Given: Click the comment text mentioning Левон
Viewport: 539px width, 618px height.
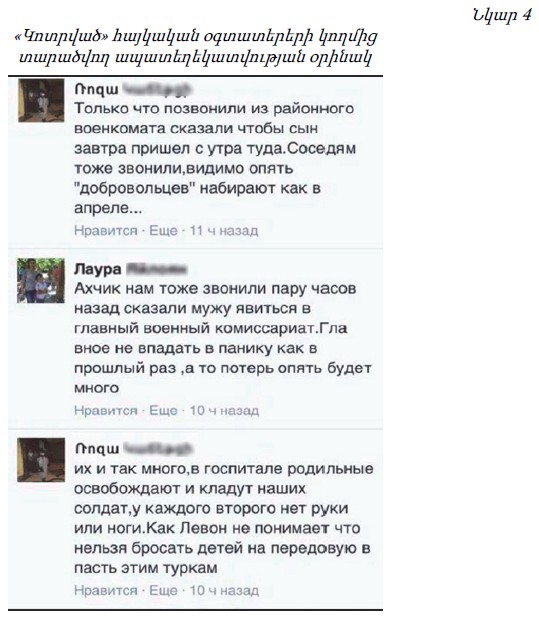Looking at the screenshot, I should click(x=224, y=518).
